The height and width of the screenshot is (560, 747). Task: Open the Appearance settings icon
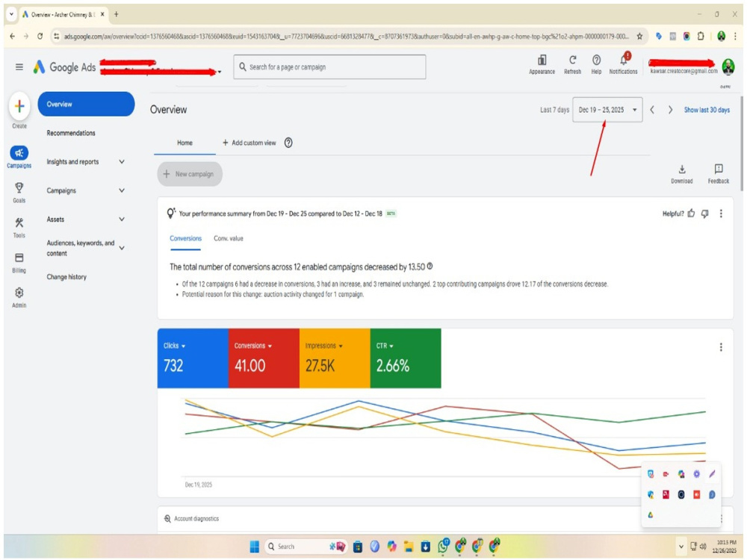(542, 64)
